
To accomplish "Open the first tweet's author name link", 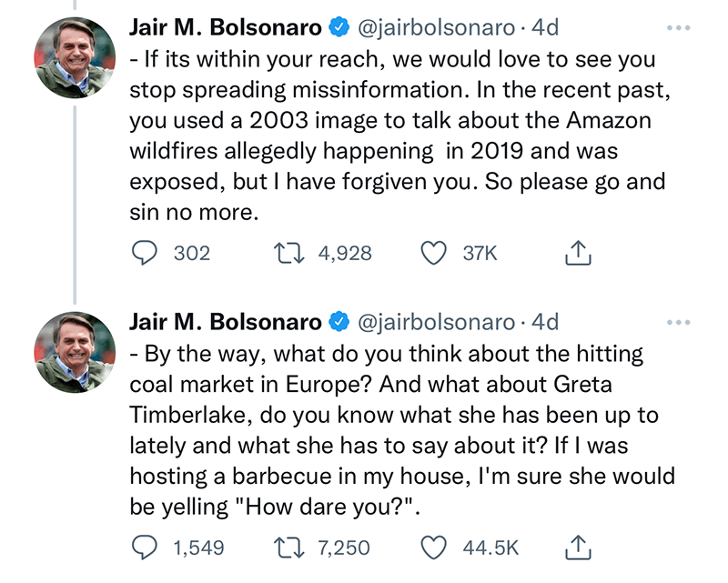I will [x=225, y=28].
